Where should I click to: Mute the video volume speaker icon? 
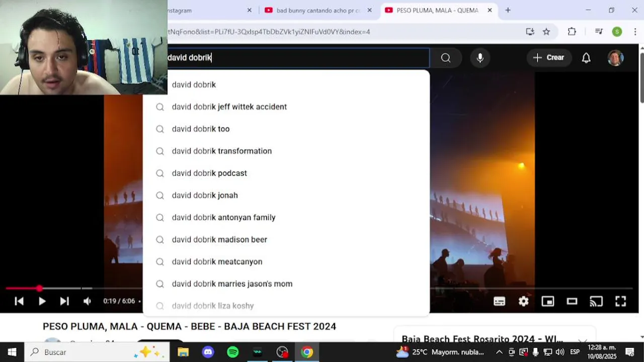point(87,301)
